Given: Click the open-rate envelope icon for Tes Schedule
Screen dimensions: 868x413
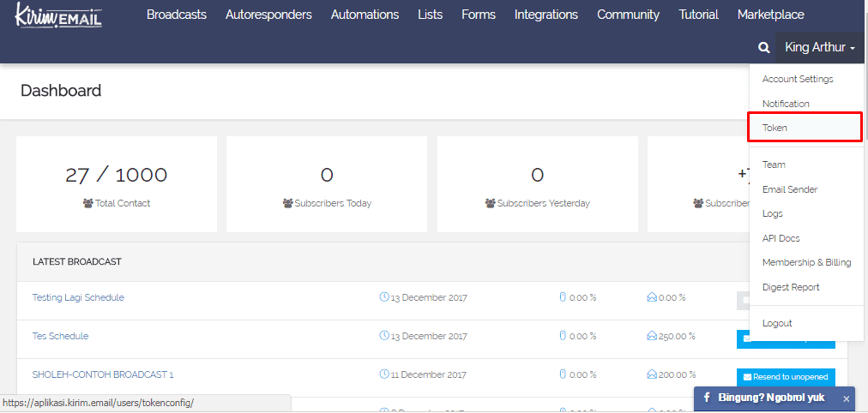Looking at the screenshot, I should click(652, 336).
